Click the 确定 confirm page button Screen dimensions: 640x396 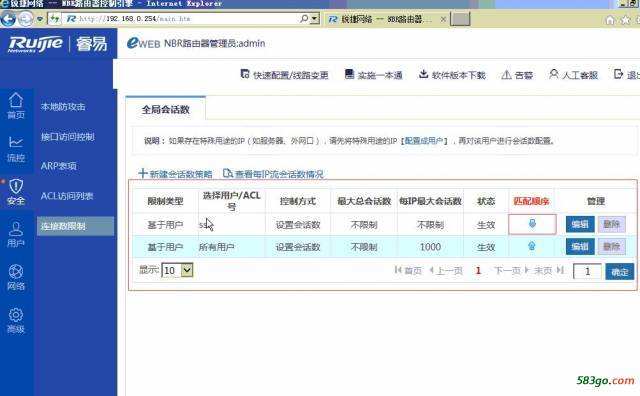(x=620, y=271)
